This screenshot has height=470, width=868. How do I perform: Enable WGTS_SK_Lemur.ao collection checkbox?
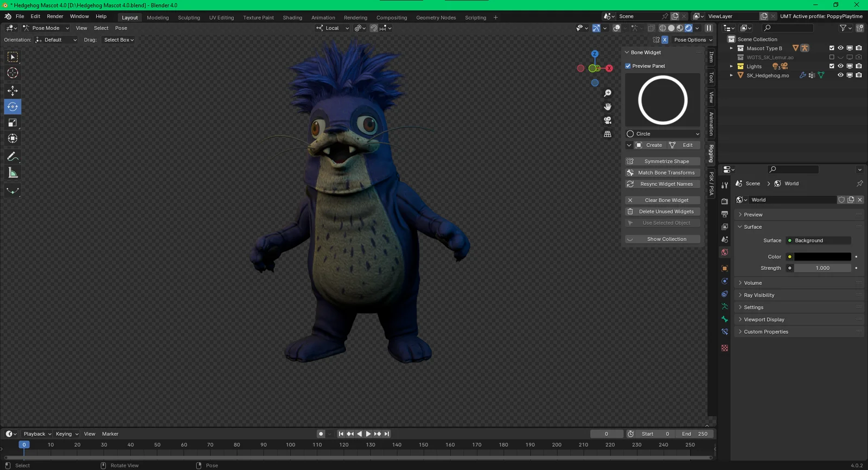click(832, 57)
